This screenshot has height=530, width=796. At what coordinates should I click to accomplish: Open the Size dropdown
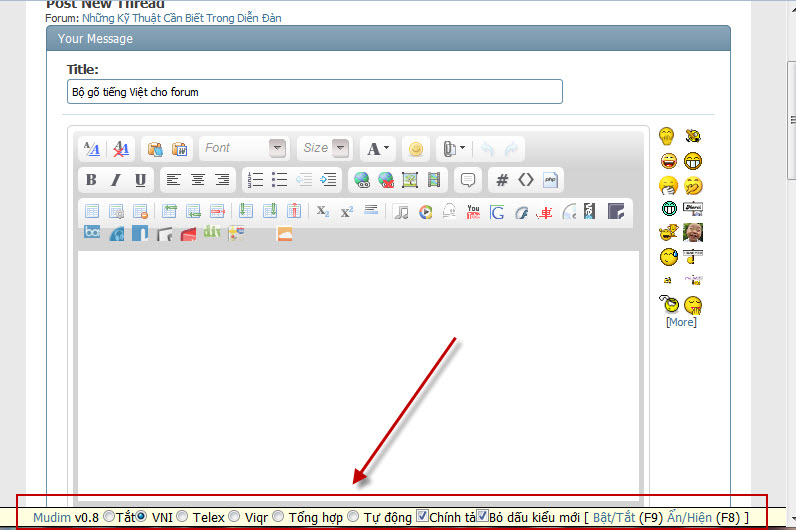pos(324,148)
